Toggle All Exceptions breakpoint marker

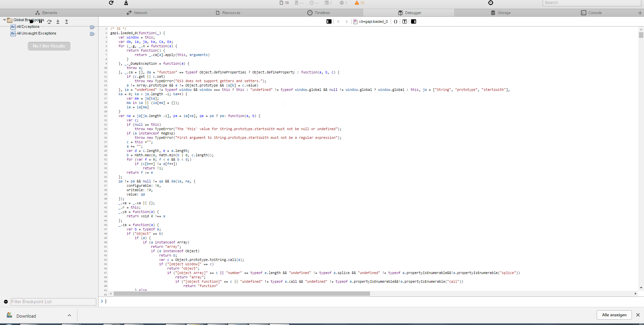point(92,27)
